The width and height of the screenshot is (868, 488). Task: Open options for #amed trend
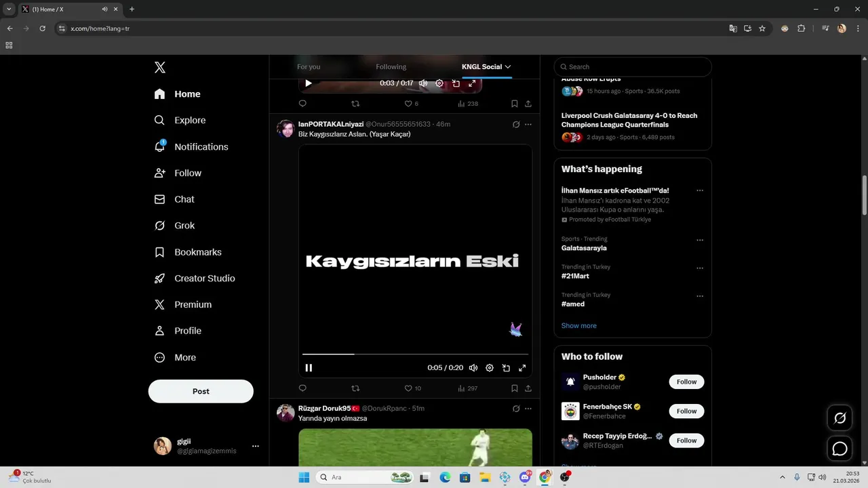pos(700,296)
